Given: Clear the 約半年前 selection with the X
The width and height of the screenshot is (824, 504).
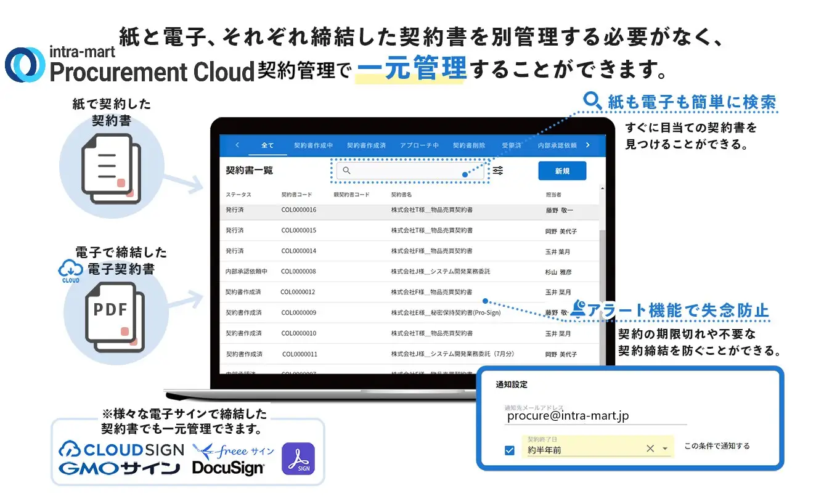Looking at the screenshot, I should (x=650, y=449).
